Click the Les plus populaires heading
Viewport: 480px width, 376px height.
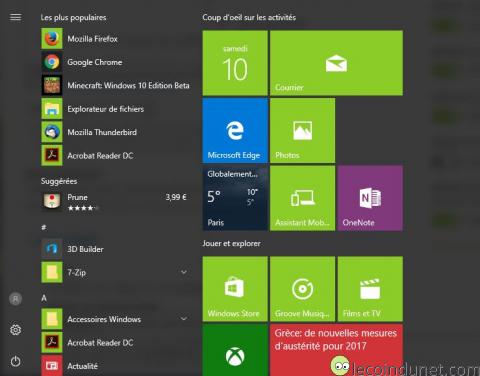coord(73,17)
